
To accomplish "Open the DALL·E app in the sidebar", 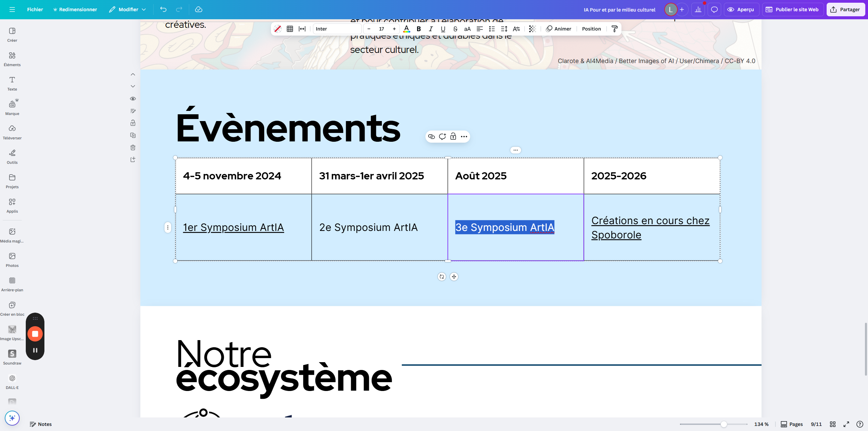I will click(x=12, y=379).
